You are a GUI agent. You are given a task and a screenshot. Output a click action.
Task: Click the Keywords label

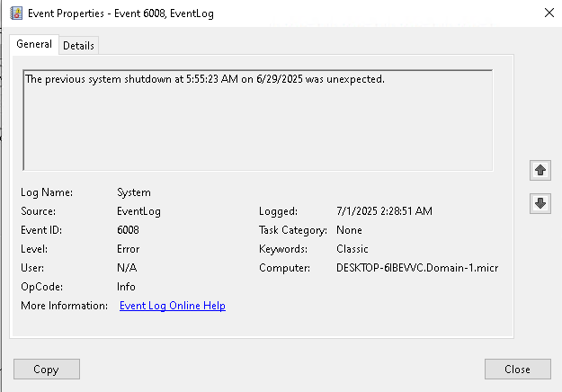283,249
